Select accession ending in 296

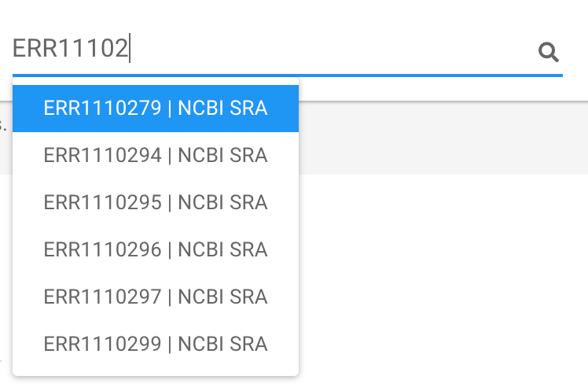[156, 250]
